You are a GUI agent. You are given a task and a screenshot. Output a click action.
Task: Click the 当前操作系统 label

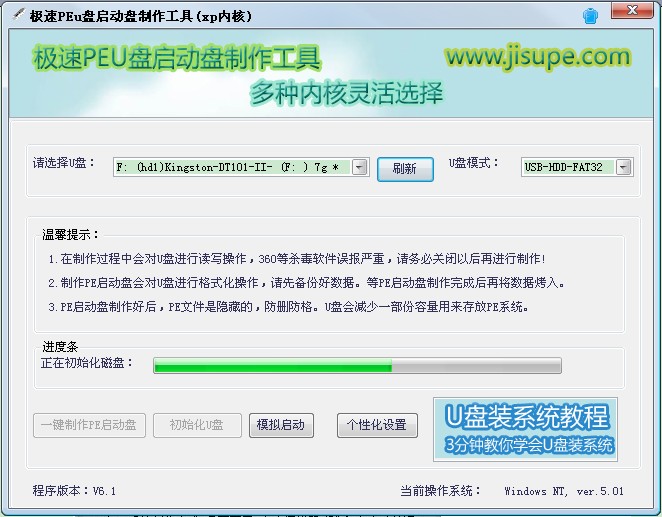point(440,491)
